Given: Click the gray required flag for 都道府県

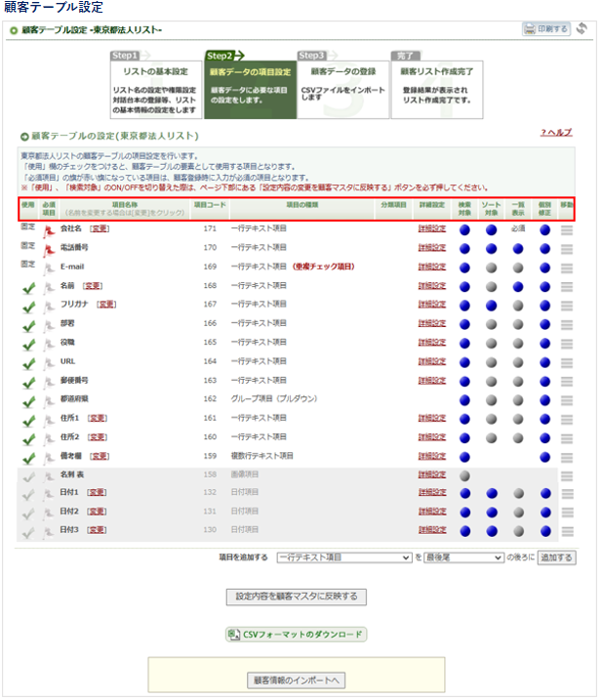Looking at the screenshot, I should (49, 402).
